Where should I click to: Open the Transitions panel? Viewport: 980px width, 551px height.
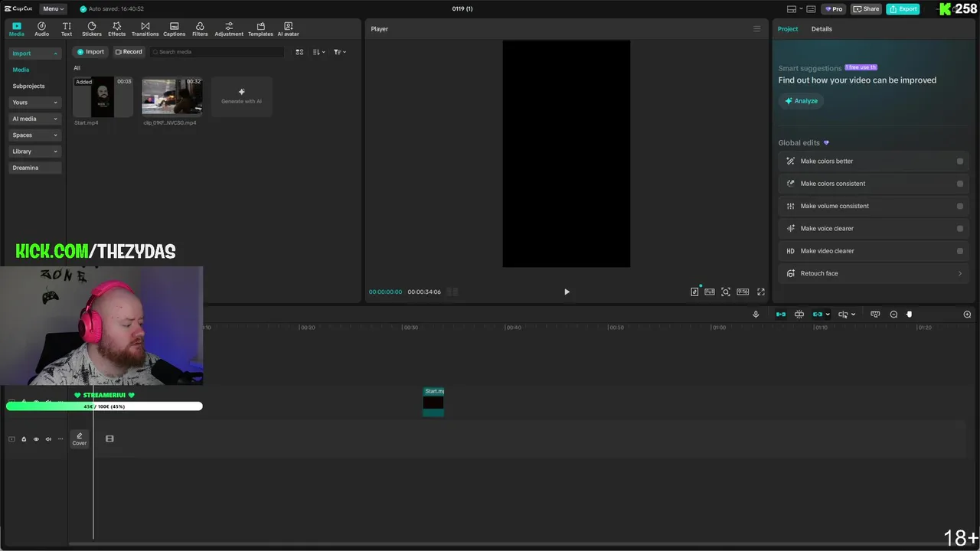(x=145, y=29)
